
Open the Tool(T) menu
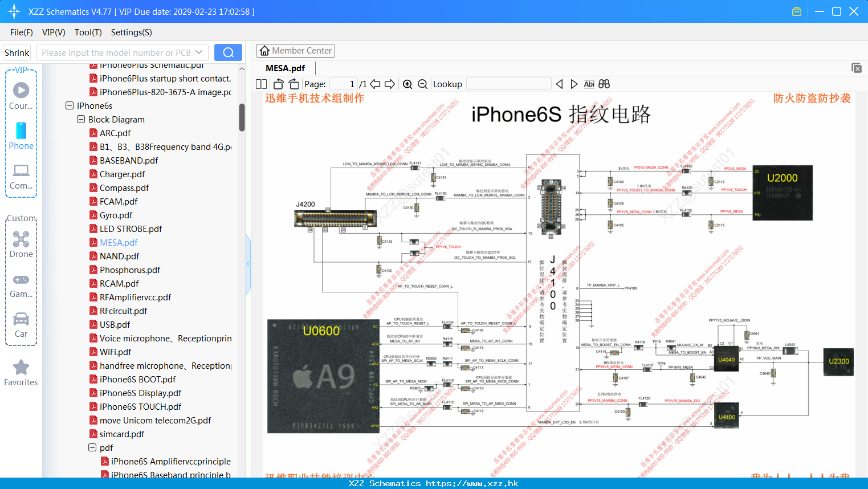click(x=88, y=32)
